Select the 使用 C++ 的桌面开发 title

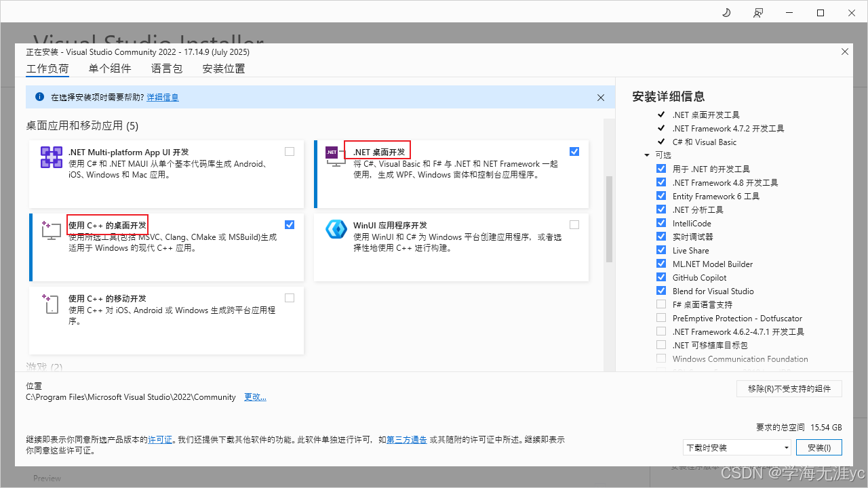(107, 225)
